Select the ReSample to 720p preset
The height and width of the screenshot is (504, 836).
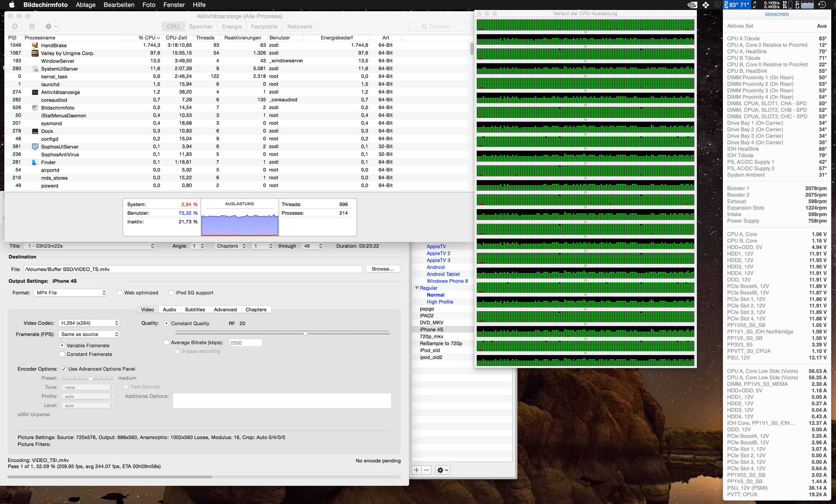point(441,343)
